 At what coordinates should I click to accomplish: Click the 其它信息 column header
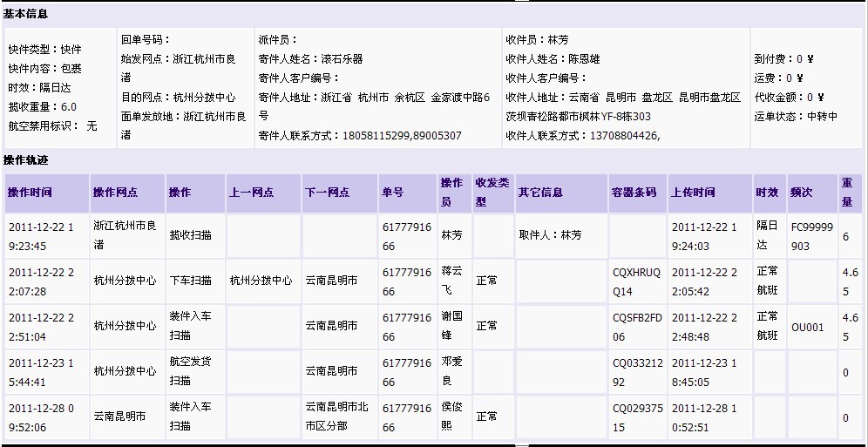coord(561,193)
